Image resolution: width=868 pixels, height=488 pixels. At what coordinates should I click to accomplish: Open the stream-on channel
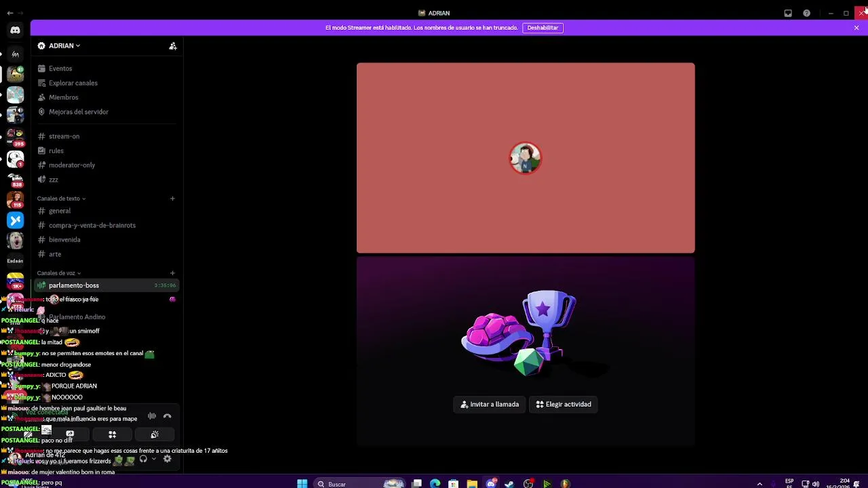(107, 136)
